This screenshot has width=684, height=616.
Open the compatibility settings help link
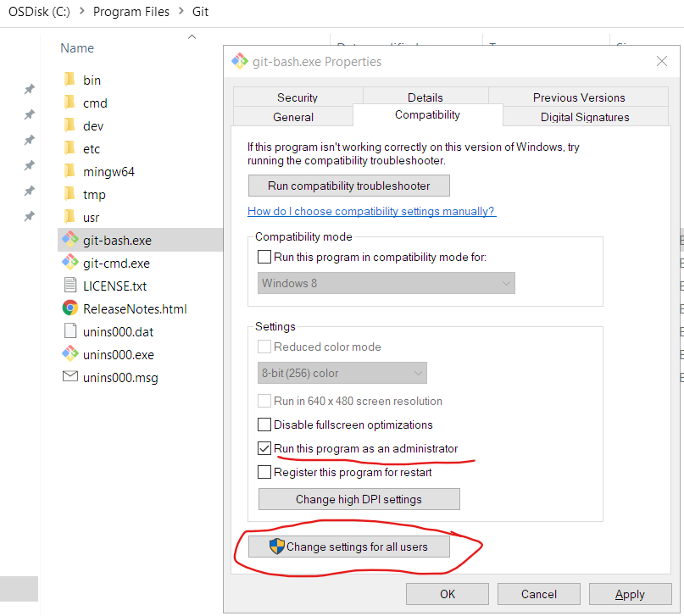(x=371, y=211)
